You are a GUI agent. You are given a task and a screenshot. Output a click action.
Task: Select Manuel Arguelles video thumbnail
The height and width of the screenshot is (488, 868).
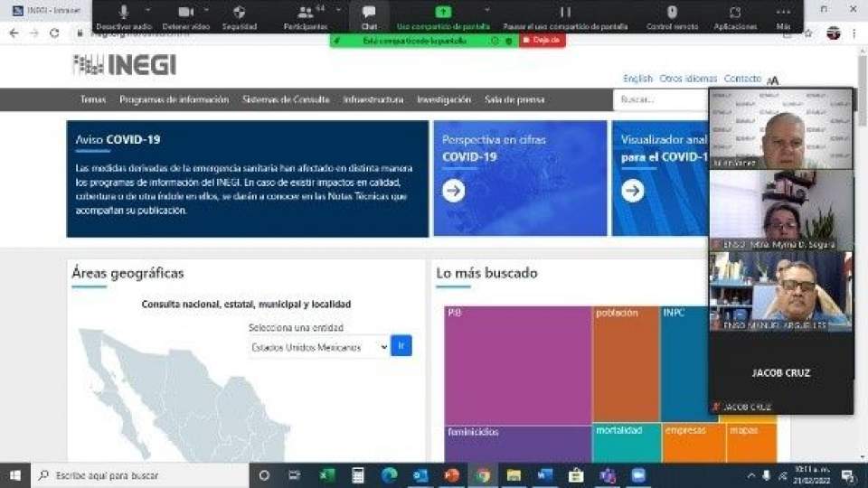point(781,292)
